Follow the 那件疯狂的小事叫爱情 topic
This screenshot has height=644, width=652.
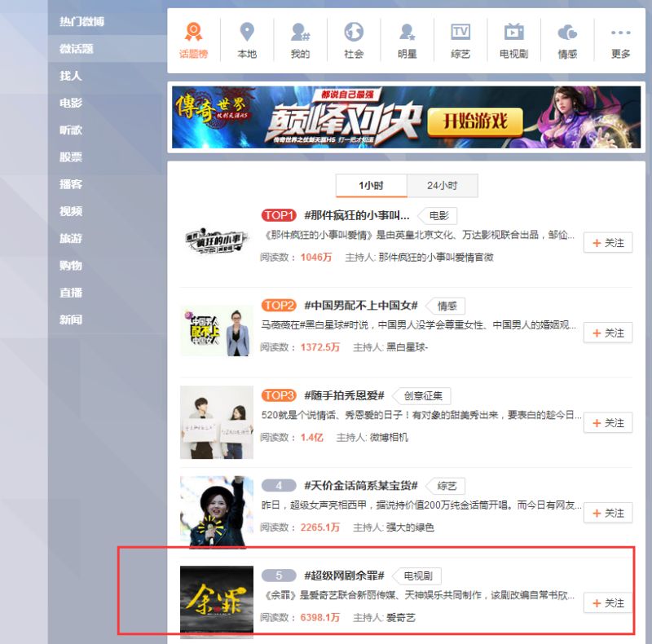[608, 243]
